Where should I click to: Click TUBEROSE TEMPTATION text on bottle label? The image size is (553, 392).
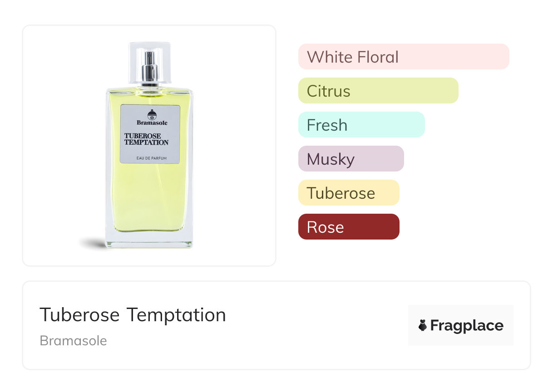[x=146, y=139]
